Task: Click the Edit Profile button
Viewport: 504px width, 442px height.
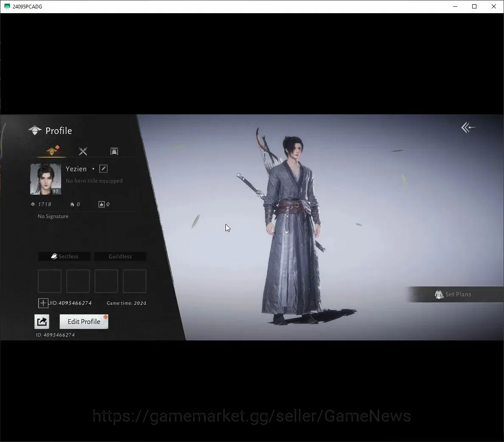Action: (84, 321)
